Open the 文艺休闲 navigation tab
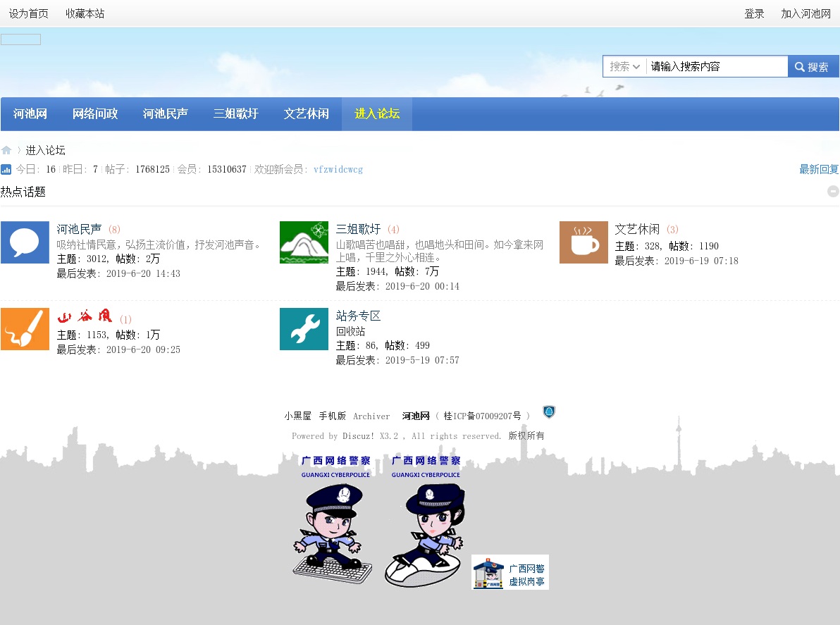840x625 pixels. point(307,113)
